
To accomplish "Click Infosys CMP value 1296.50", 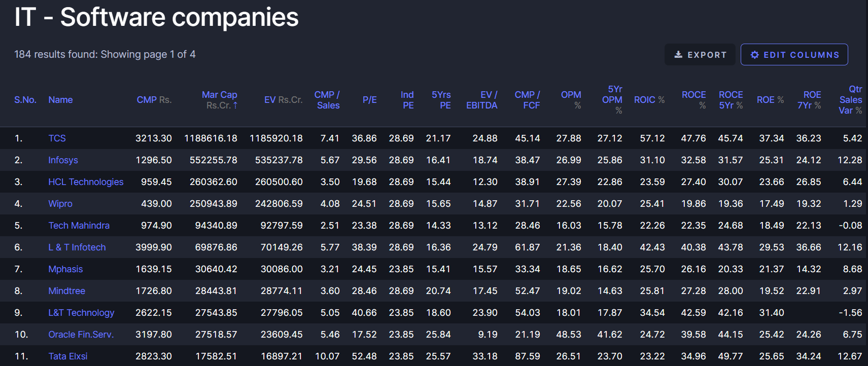I will coord(154,160).
